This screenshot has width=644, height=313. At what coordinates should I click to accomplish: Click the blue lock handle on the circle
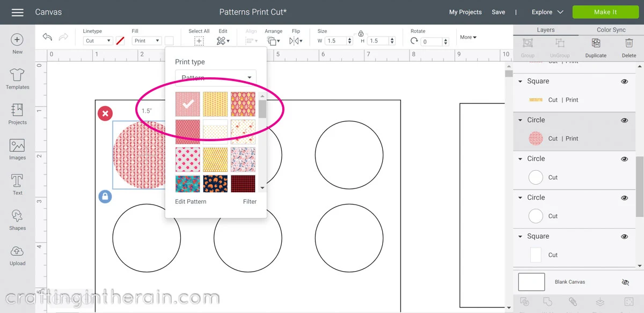(105, 196)
